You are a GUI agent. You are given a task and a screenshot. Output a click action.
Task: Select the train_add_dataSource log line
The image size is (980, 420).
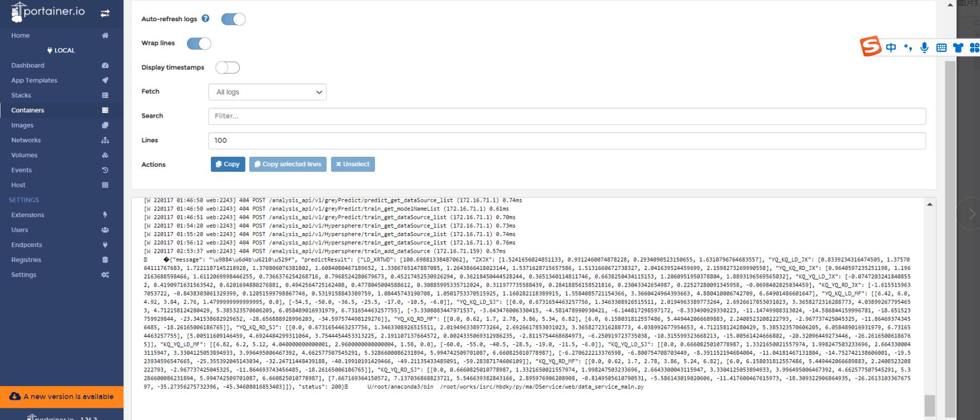tap(325, 251)
